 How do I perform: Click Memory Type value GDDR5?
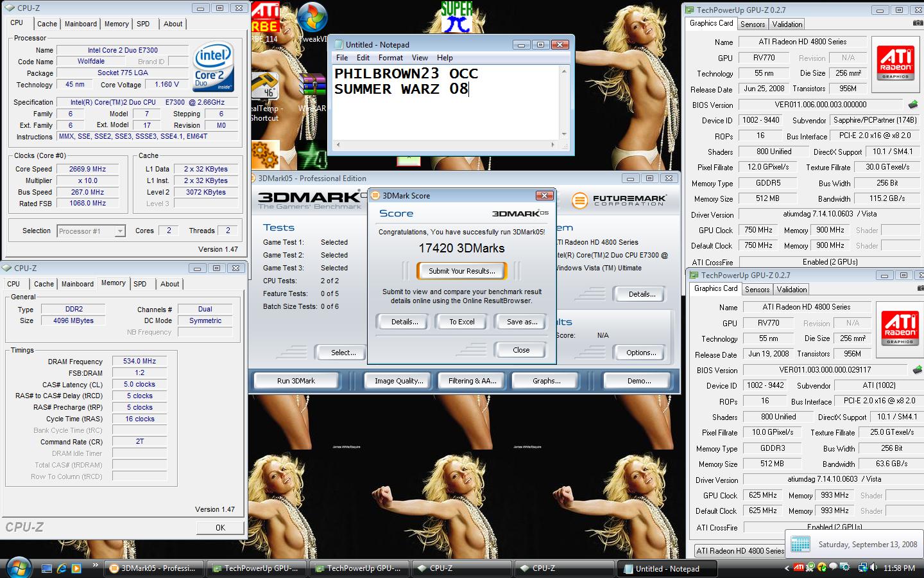pos(767,183)
